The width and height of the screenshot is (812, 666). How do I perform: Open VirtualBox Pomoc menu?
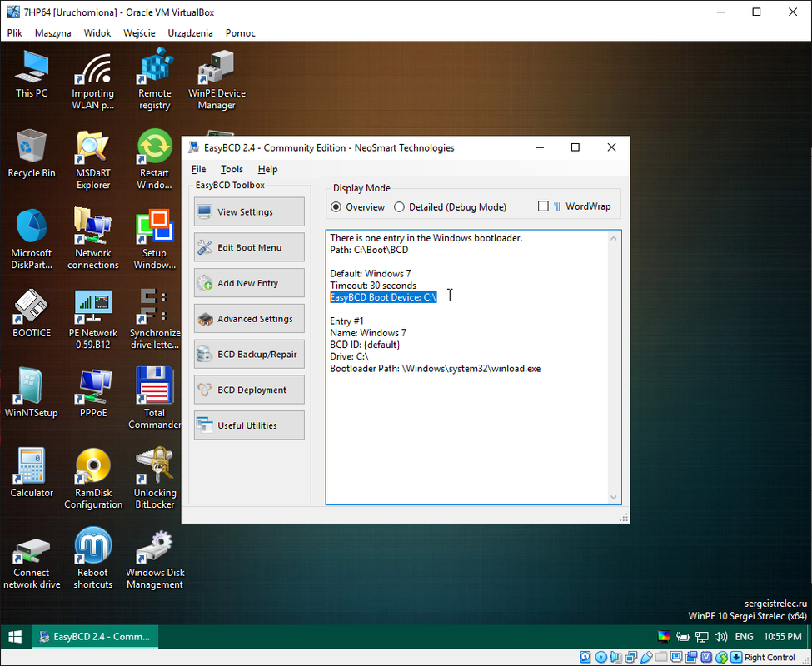point(241,33)
